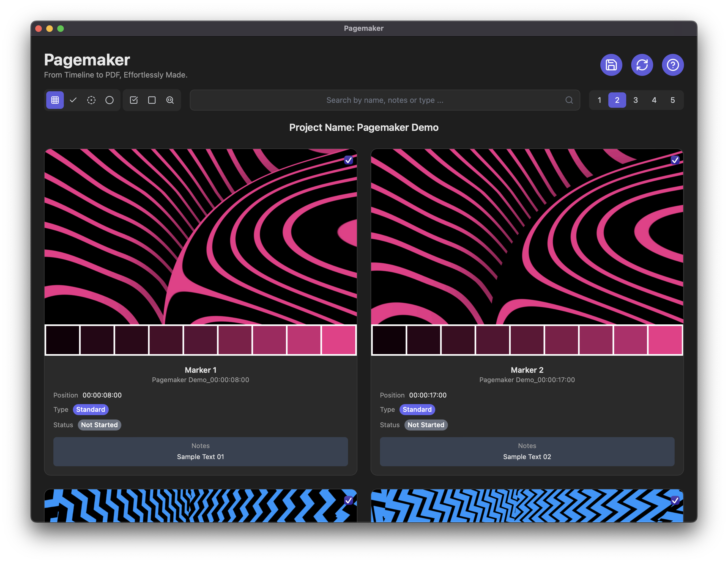Click the Marker 2 title
This screenshot has width=728, height=563.
click(x=527, y=370)
